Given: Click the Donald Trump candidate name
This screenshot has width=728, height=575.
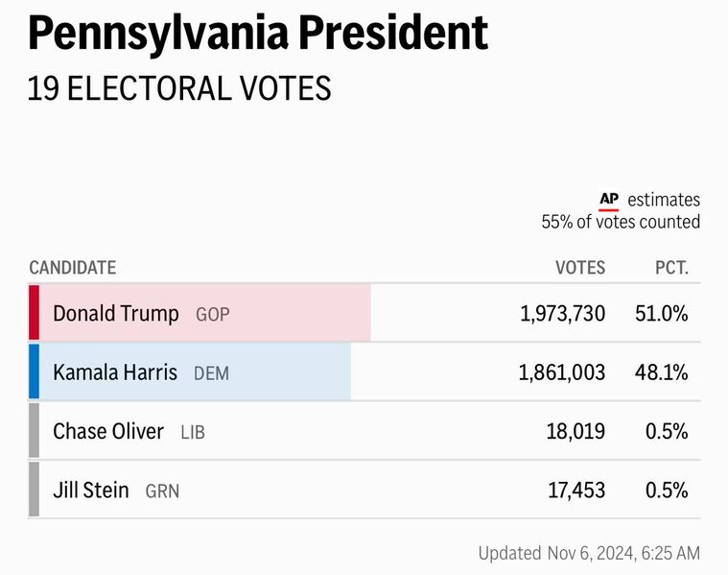Looking at the screenshot, I should 116,314.
